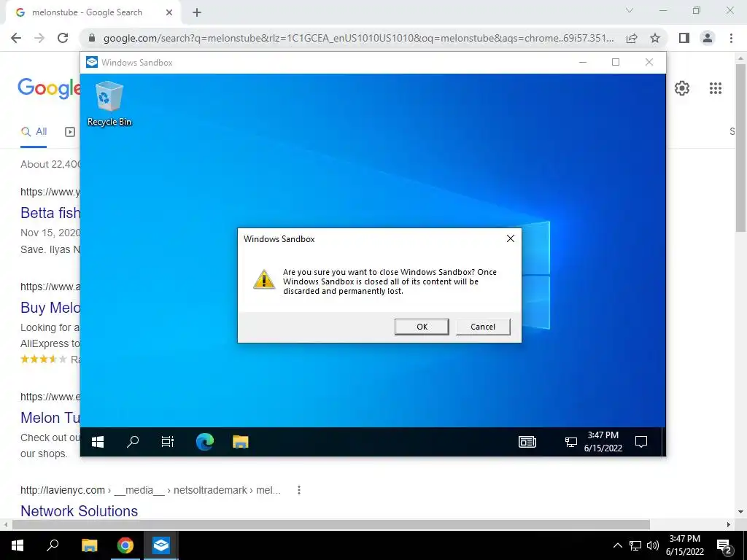Image resolution: width=747 pixels, height=560 pixels.
Task: Close the melonstube Google Search tab
Action: click(x=169, y=12)
